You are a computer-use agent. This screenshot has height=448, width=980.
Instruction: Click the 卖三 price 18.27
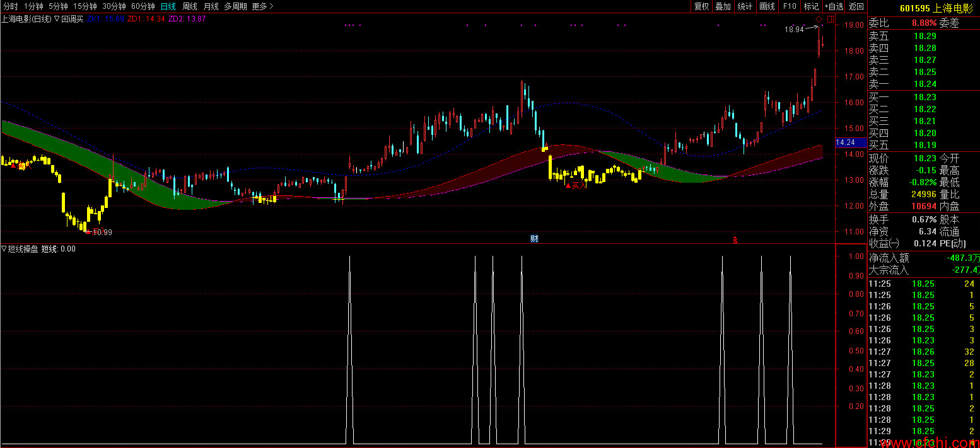(925, 60)
